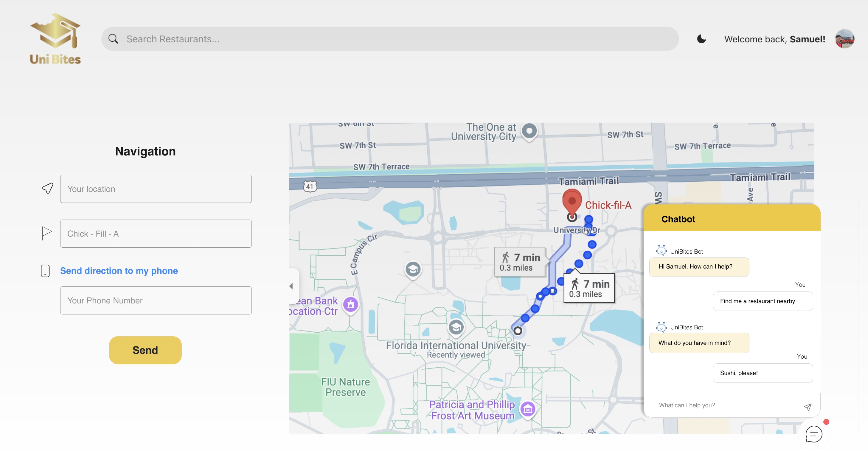Click the red Chick-fil-A map pin
The image size is (868, 452).
[572, 201]
